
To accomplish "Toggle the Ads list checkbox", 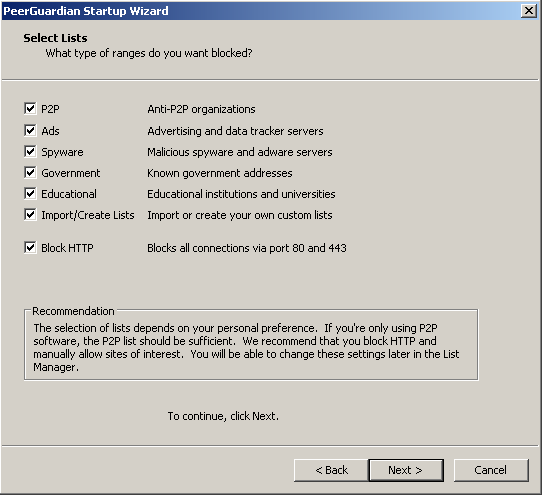I will 30,131.
